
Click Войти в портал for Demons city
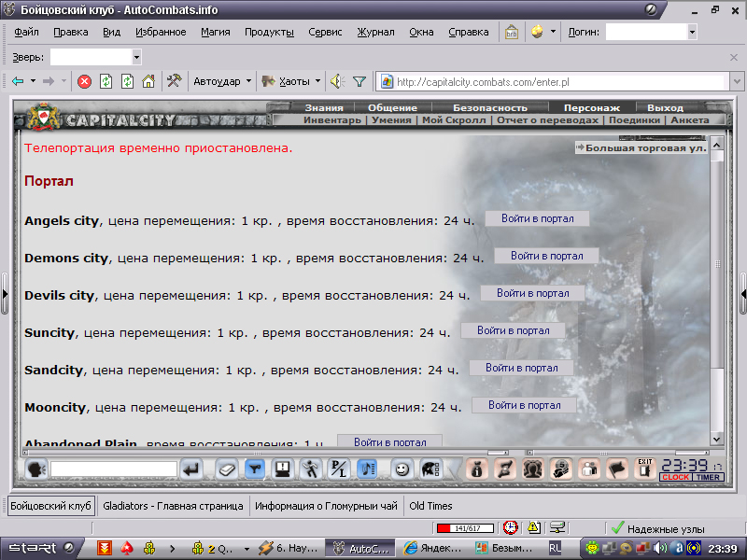coord(547,256)
